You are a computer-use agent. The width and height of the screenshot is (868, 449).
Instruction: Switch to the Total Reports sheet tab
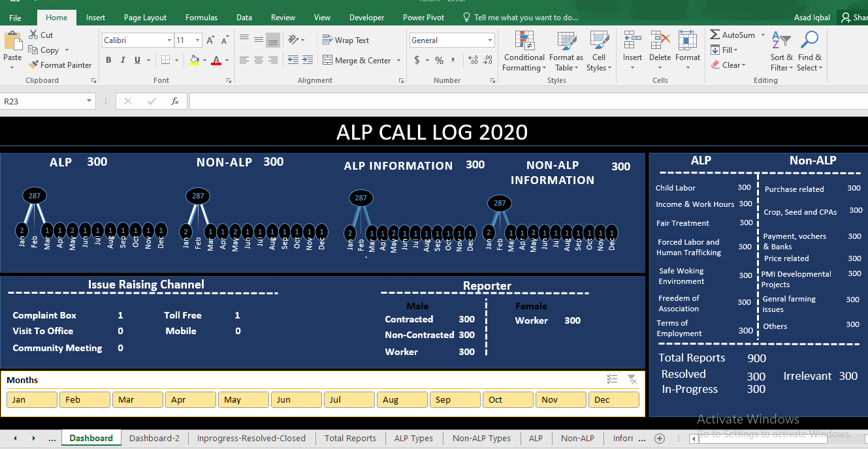click(350, 438)
